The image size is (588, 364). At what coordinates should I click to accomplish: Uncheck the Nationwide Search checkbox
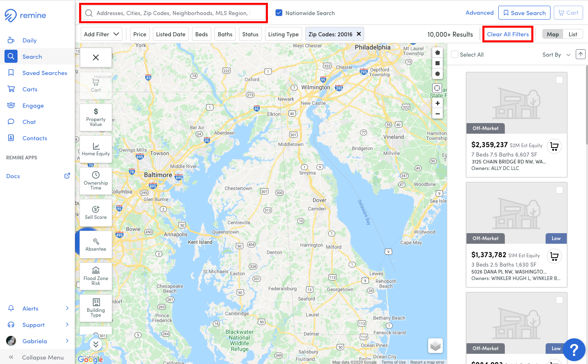(x=279, y=13)
